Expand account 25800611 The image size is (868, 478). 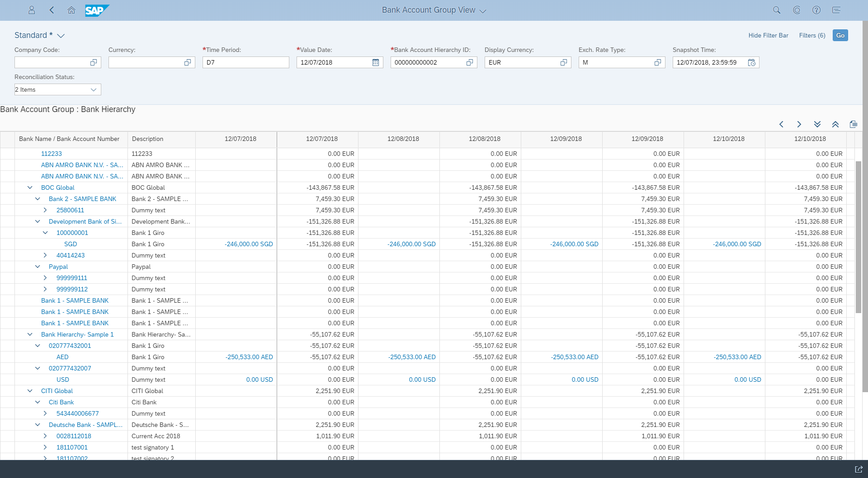coord(45,210)
